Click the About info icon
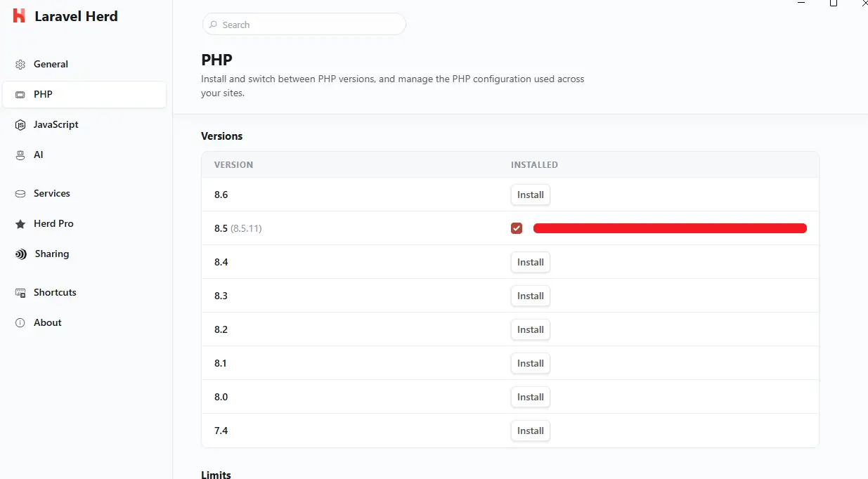This screenshot has height=479, width=868. pyautogui.click(x=20, y=323)
